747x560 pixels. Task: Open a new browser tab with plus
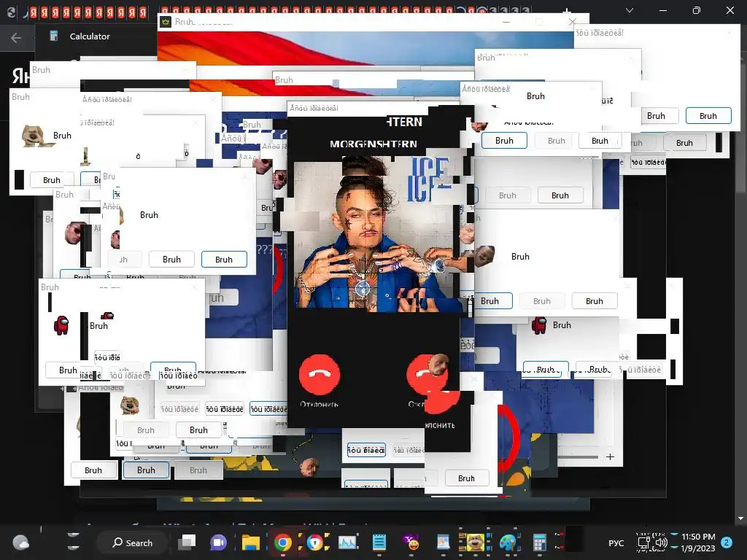click(x=566, y=10)
